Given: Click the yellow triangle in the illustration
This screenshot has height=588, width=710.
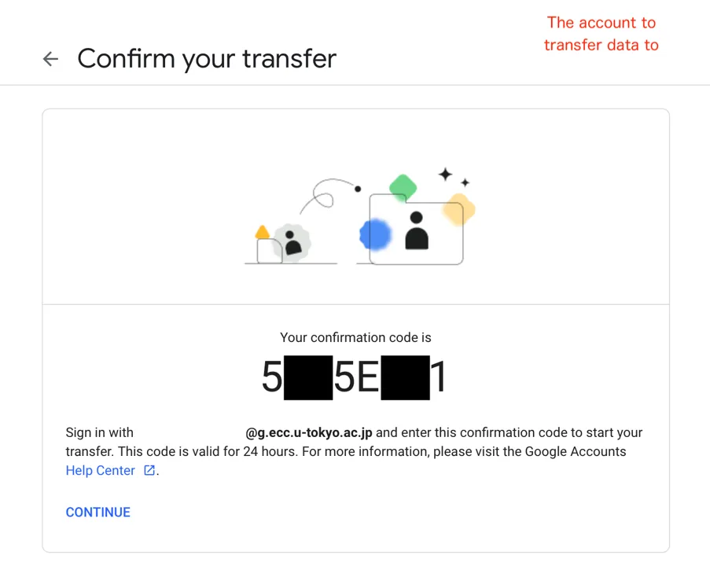Looking at the screenshot, I should tap(263, 232).
